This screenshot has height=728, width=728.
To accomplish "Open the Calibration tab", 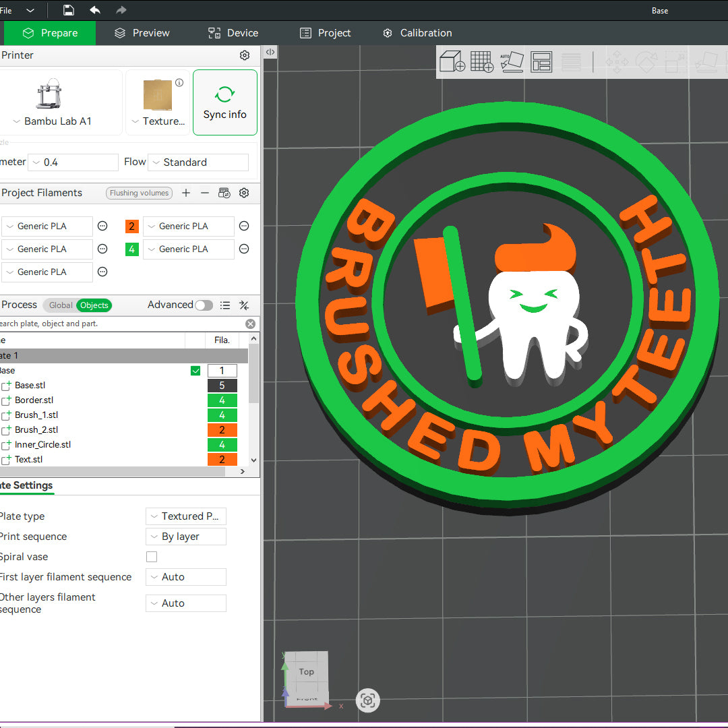I will click(417, 33).
